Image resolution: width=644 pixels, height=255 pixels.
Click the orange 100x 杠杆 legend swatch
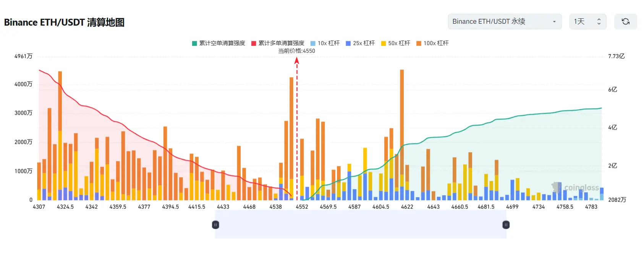pos(419,43)
